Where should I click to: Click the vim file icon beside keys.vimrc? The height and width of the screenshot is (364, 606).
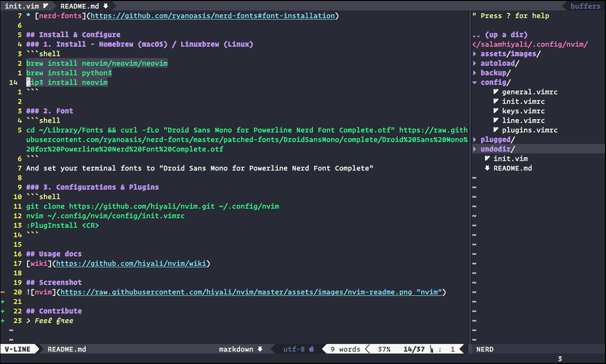(496, 111)
